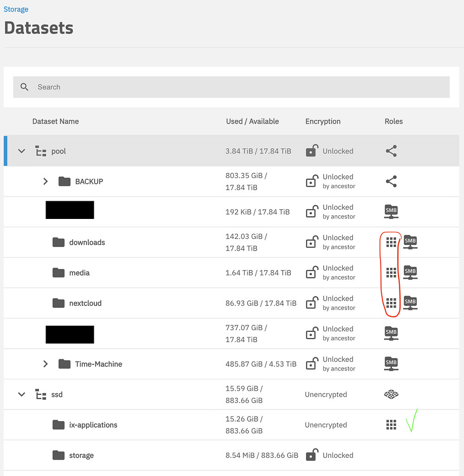Collapse the ssd pool tree
464x476 pixels.
point(21,394)
